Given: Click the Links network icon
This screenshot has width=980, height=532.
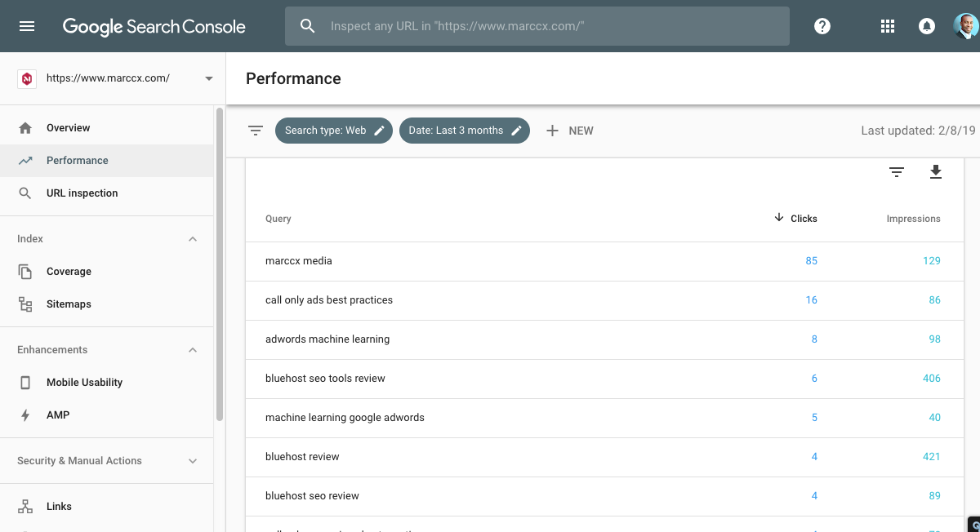Looking at the screenshot, I should click(25, 507).
